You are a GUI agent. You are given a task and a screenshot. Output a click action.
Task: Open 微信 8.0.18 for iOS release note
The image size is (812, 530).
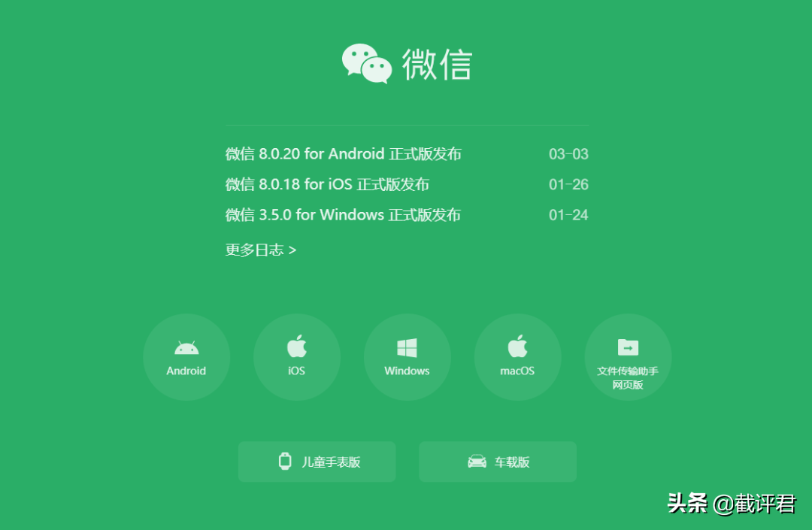pos(327,184)
